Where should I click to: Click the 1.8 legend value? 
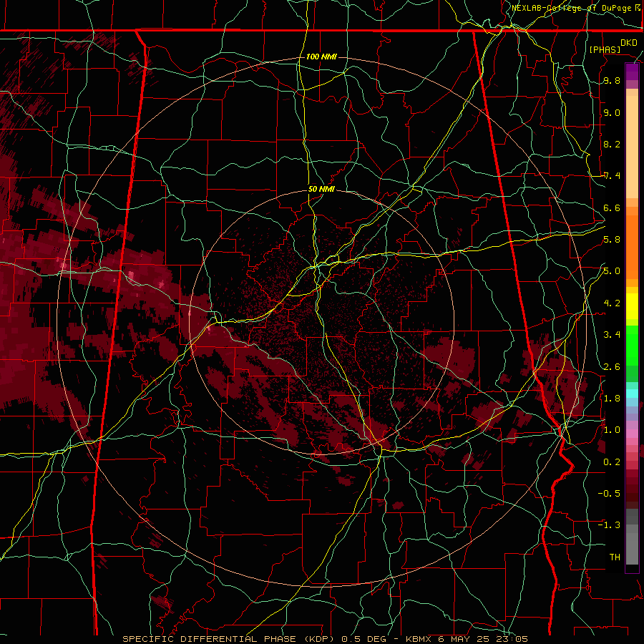click(612, 399)
